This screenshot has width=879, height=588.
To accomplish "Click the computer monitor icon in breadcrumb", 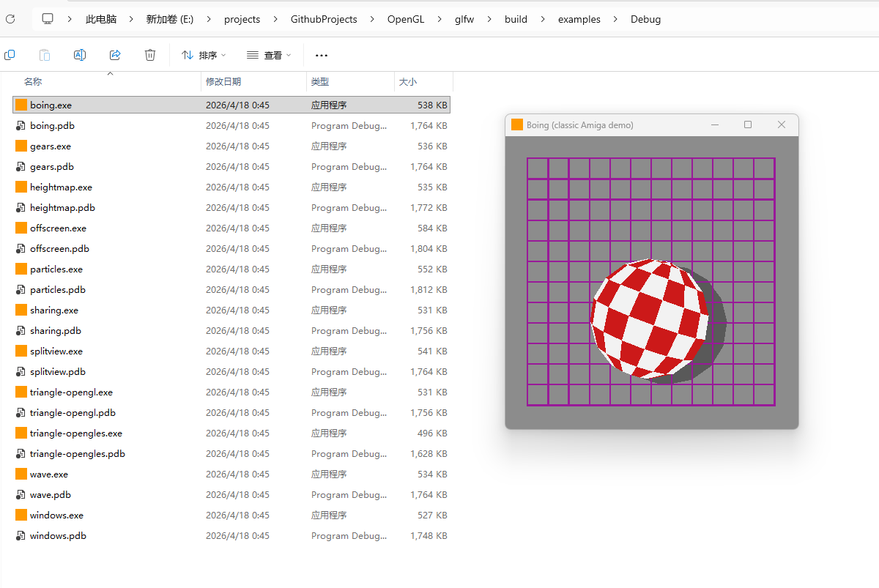I will (48, 19).
